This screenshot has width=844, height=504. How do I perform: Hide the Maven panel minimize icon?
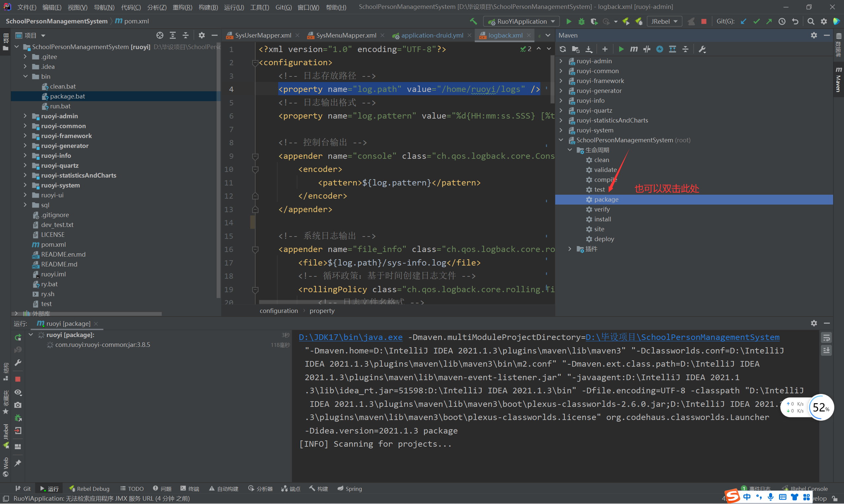[x=827, y=35]
